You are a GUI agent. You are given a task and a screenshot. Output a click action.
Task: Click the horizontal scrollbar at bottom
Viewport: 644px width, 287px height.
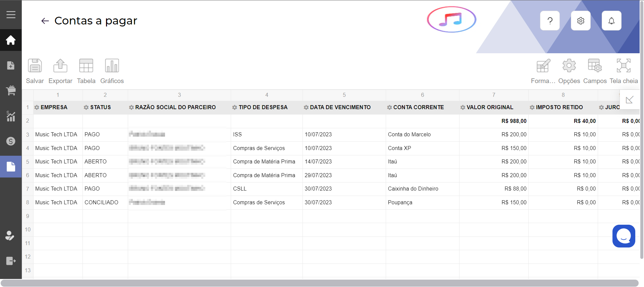[319, 283]
